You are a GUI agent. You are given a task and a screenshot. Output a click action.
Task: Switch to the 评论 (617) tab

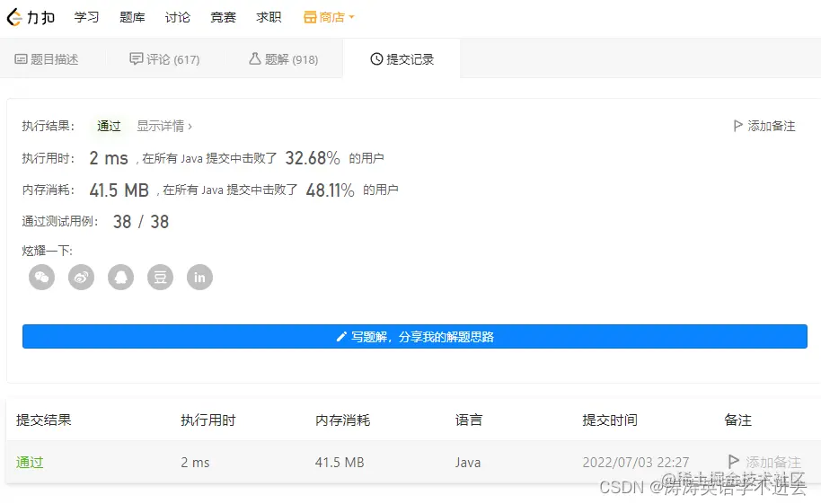click(164, 59)
